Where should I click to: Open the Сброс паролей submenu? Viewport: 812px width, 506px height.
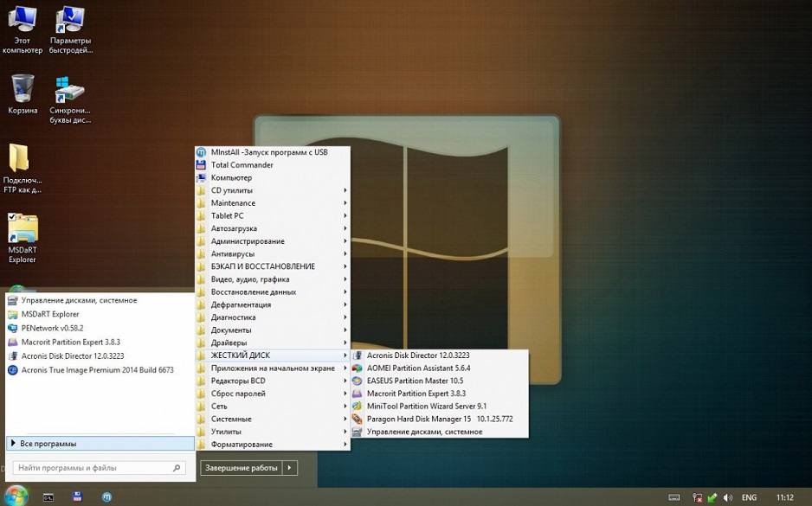point(273,394)
